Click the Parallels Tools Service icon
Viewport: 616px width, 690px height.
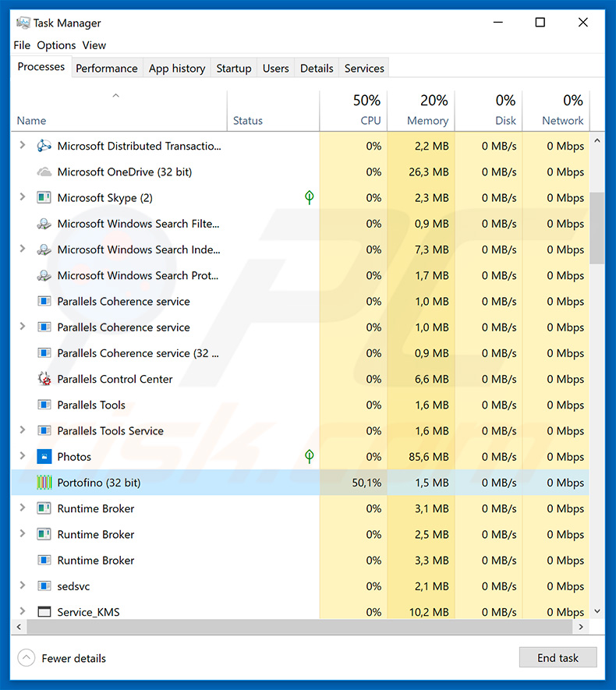[44, 431]
